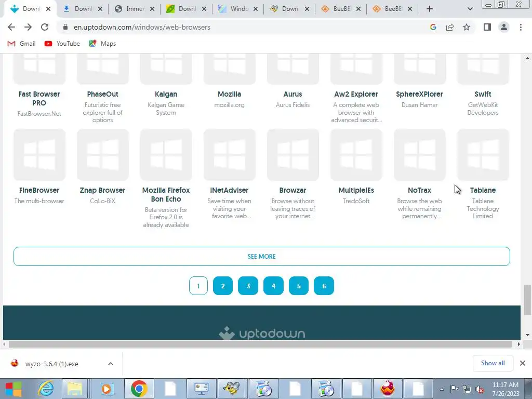Open the Wyzo browser taskbar icon

(388, 389)
